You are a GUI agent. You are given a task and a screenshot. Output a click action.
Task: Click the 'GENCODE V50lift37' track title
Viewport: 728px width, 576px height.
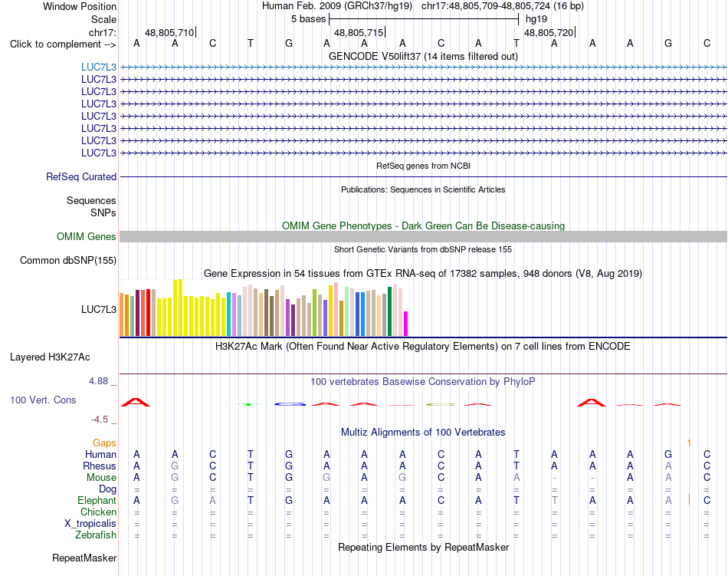423,56
